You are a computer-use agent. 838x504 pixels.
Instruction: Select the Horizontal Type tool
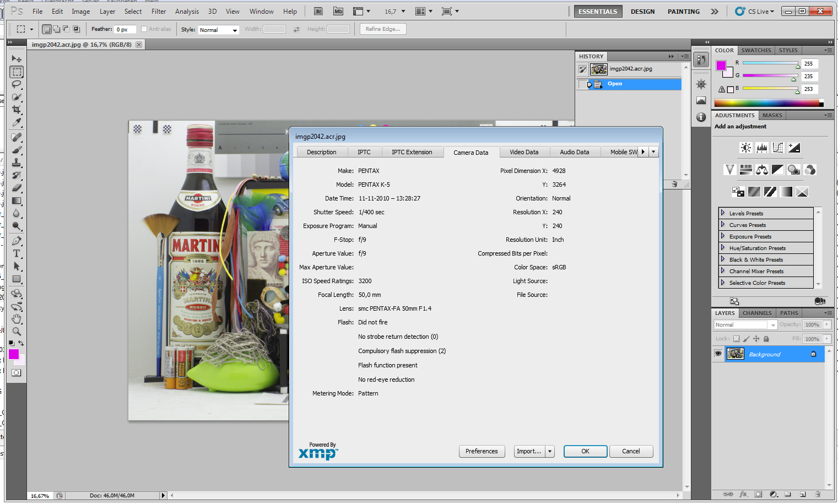[17, 253]
